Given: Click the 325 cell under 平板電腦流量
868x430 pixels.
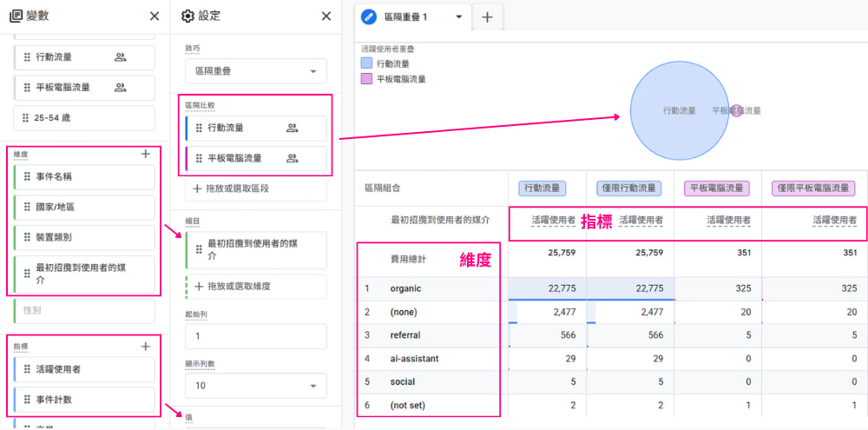Looking at the screenshot, I should point(743,288).
